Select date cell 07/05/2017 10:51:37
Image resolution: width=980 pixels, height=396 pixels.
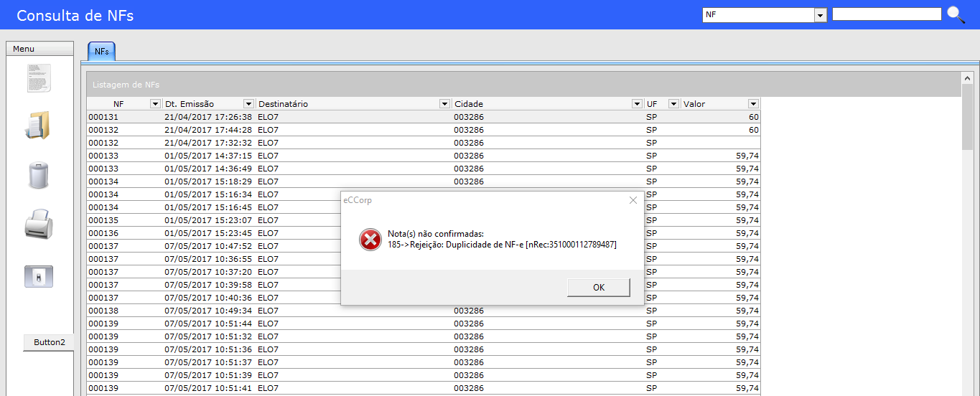209,362
